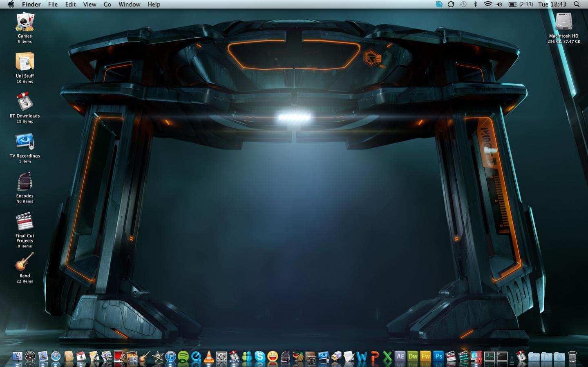Image resolution: width=588 pixels, height=367 pixels.
Task: Launch Final Cut Pro clapperboard in dock
Action: click(450, 356)
